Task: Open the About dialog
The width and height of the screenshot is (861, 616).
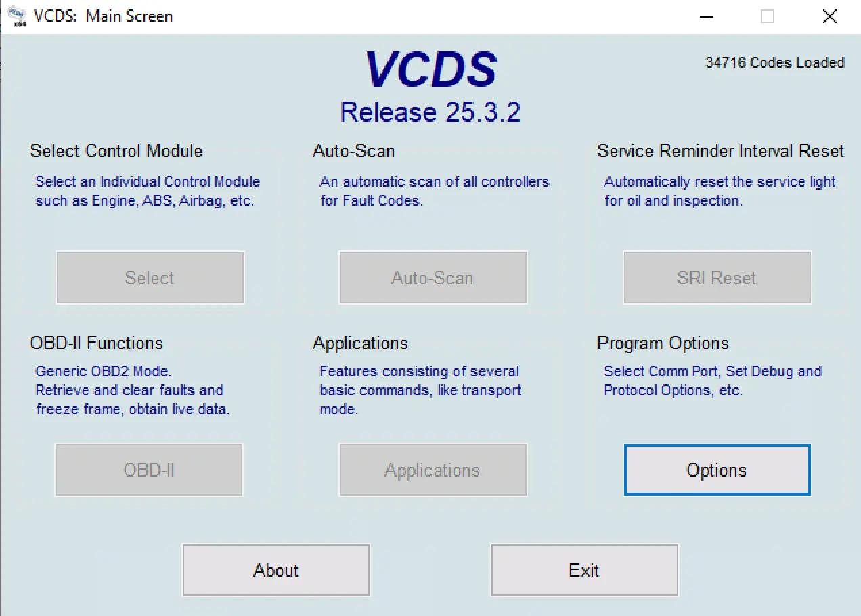Action: coord(275,569)
